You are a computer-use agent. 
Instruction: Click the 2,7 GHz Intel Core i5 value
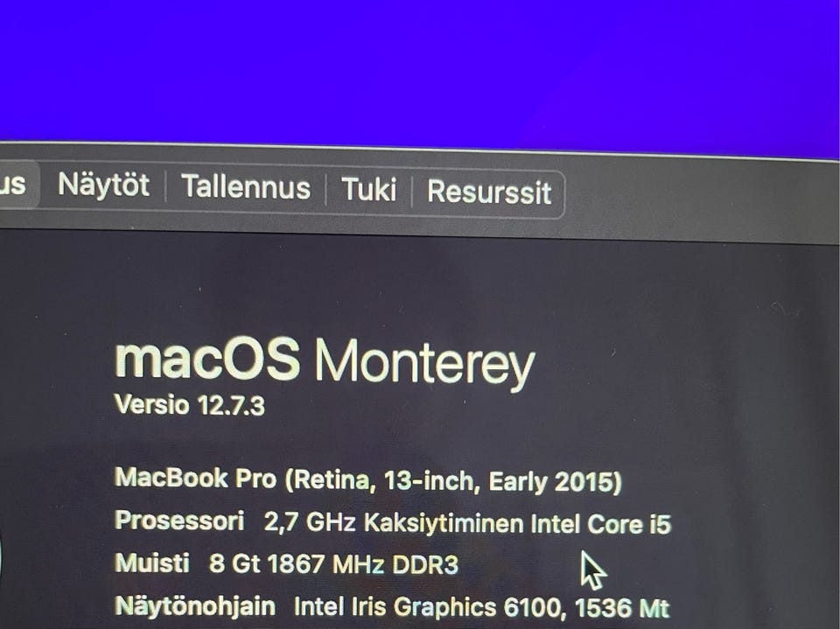(x=467, y=524)
